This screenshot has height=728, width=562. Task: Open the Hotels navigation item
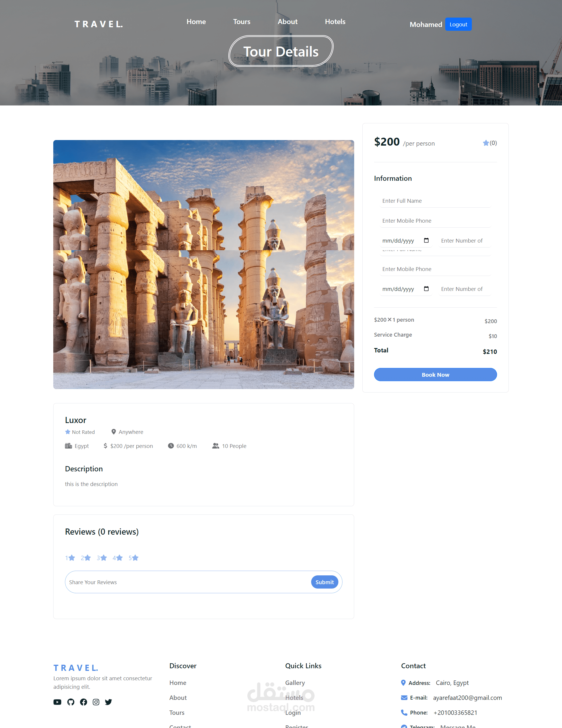(x=335, y=22)
